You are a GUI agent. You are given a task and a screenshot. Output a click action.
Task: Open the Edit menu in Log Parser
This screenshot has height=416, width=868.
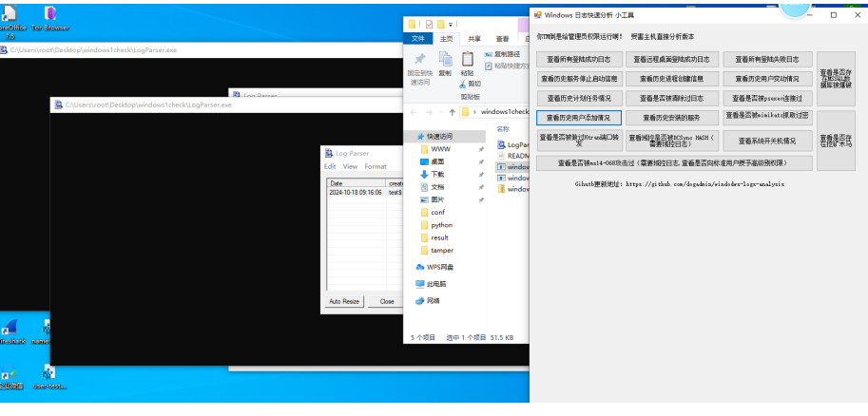pyautogui.click(x=330, y=166)
